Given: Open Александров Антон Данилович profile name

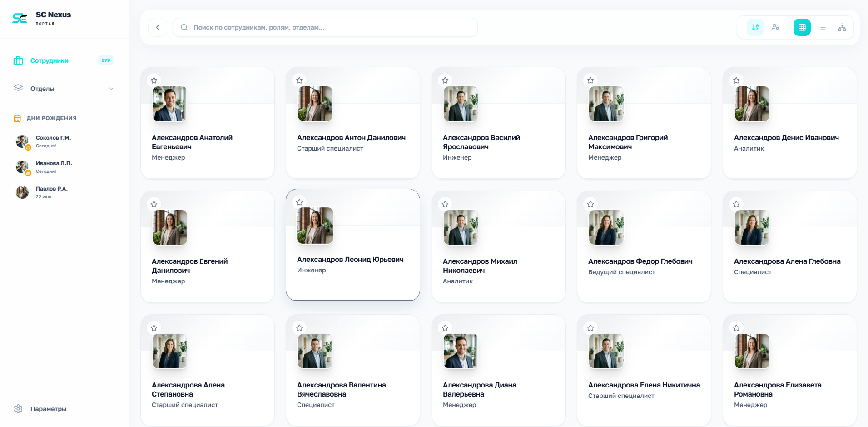Looking at the screenshot, I should 351,138.
